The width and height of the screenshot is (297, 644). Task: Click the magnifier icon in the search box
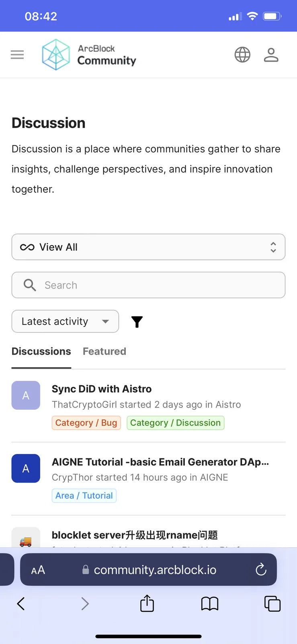click(30, 285)
